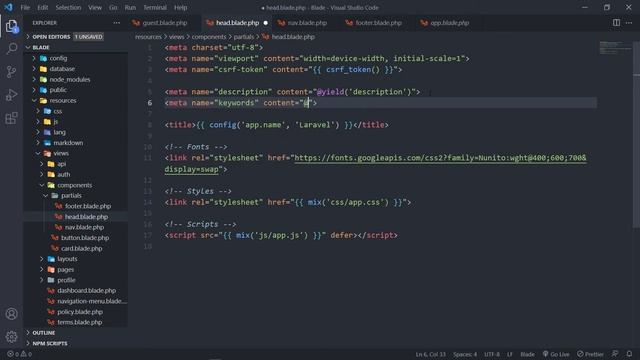Open Explorer views and more actions
The height and width of the screenshot is (360, 640).
coord(117,23)
